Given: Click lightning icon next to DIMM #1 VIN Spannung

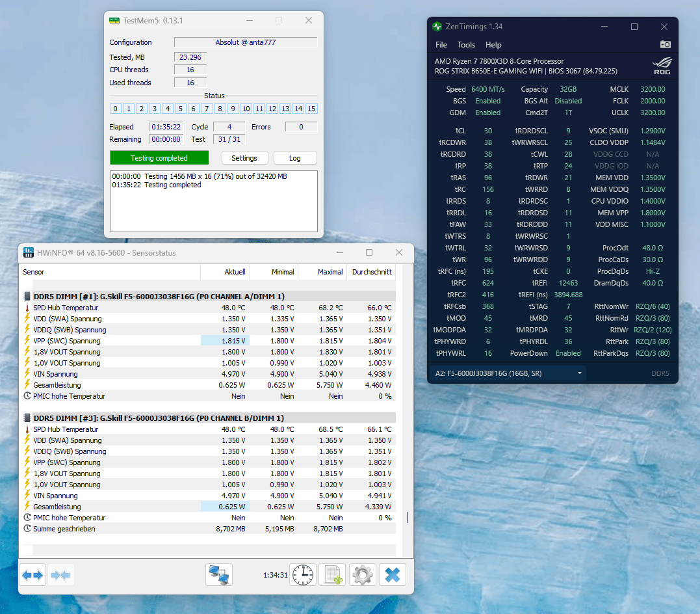Looking at the screenshot, I should (27, 373).
